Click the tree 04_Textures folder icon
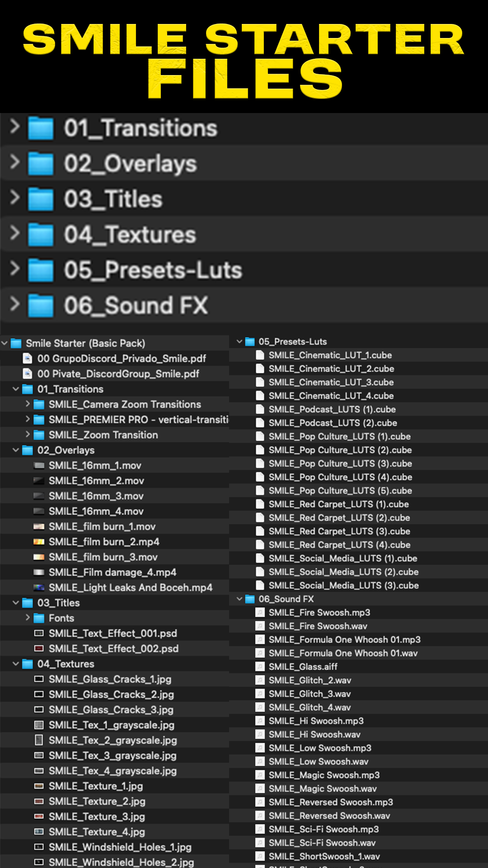The width and height of the screenshot is (488, 868). click(28, 664)
